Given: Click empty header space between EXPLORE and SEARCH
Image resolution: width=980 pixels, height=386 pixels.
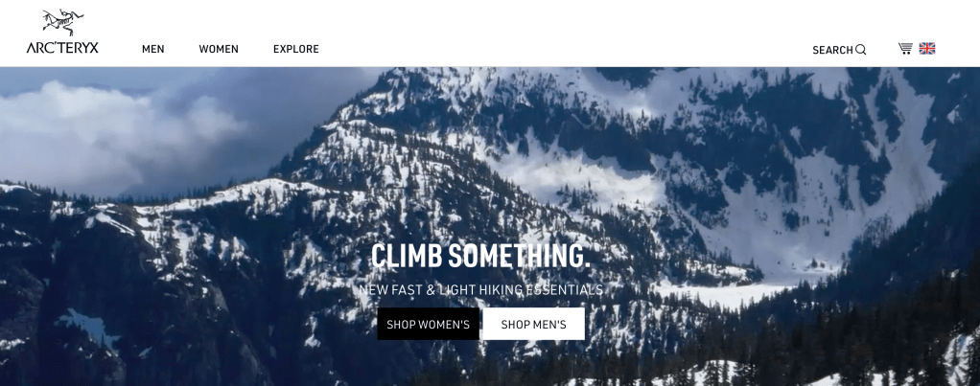Looking at the screenshot, I should pyautogui.click(x=563, y=49).
